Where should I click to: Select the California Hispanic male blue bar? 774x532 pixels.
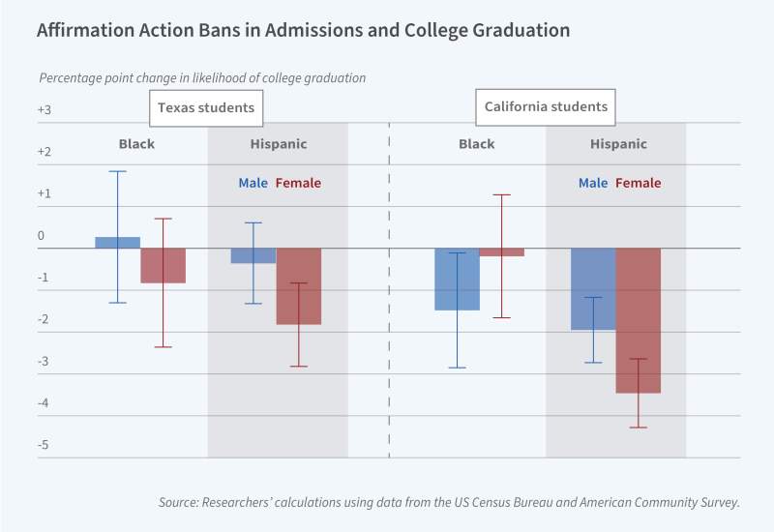[593, 288]
